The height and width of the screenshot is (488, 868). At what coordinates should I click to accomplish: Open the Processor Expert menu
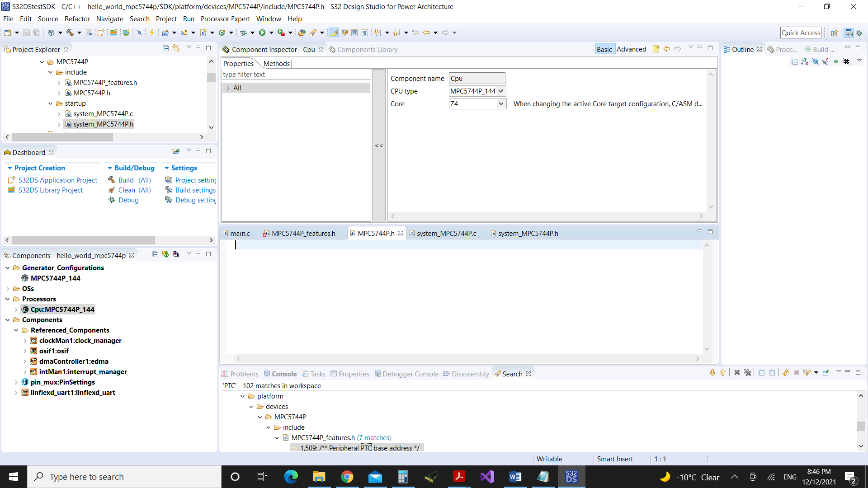(225, 19)
